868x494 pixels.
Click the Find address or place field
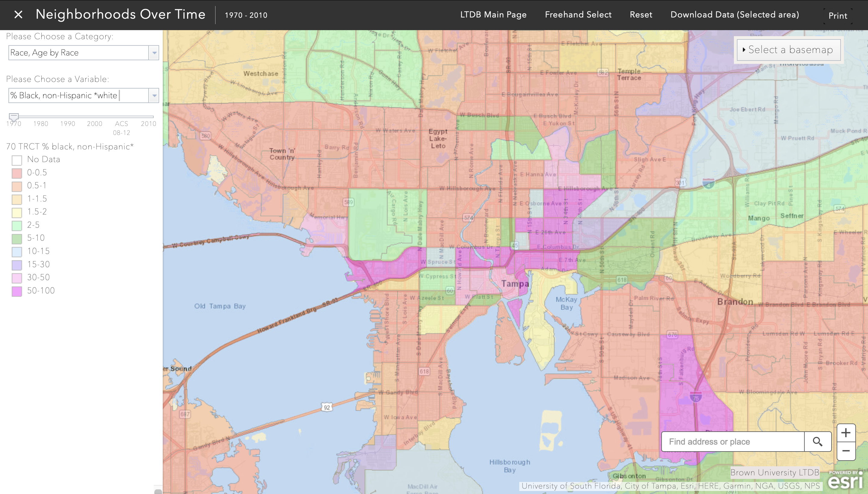[733, 441]
